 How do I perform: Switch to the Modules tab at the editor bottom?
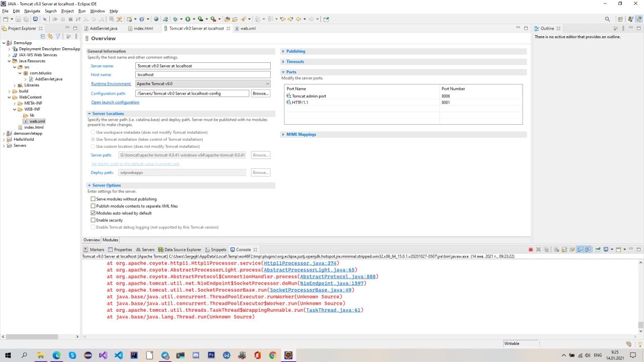point(110,240)
